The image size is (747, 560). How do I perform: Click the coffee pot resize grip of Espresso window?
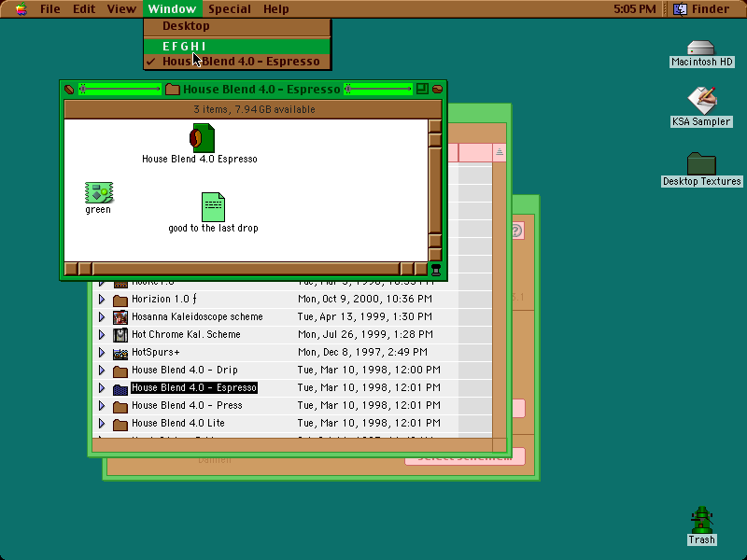(435, 270)
